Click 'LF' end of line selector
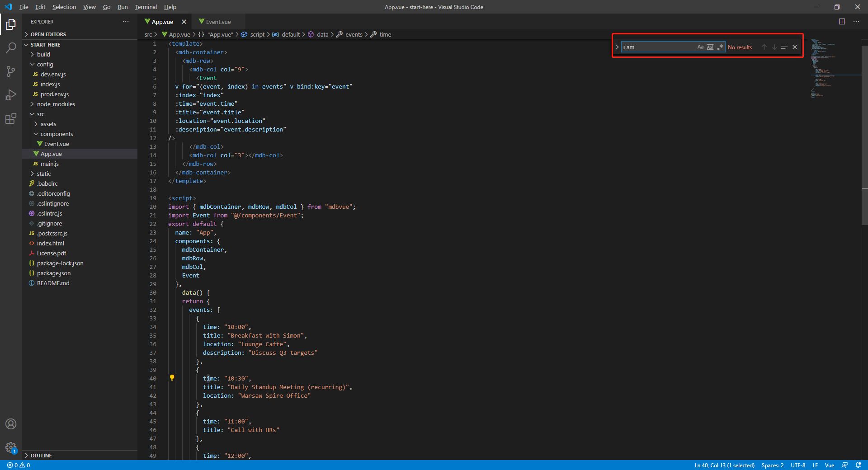The image size is (868, 470). tap(815, 465)
